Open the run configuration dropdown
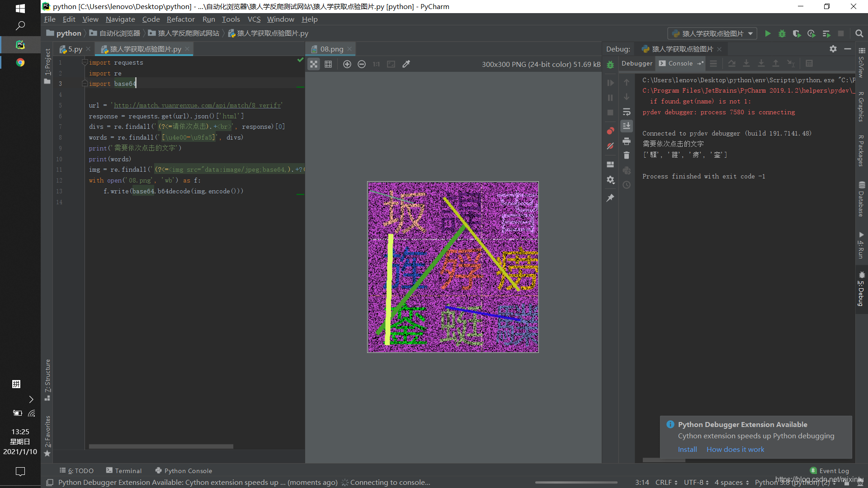The width and height of the screenshot is (868, 488). coord(712,33)
